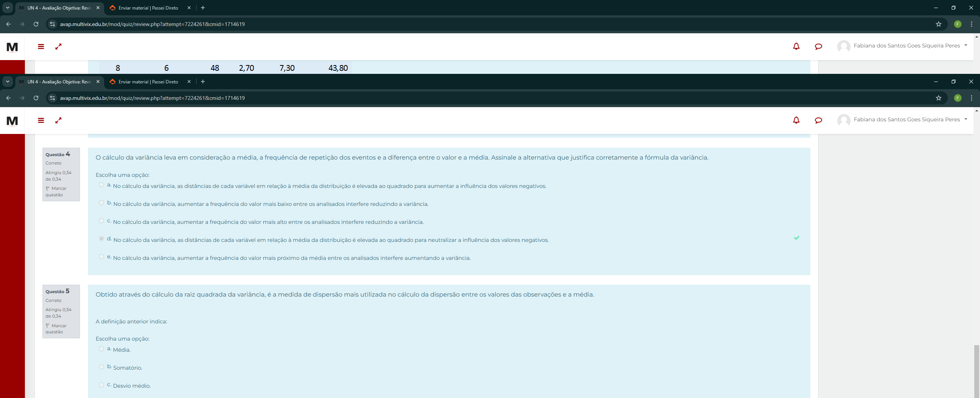Screen dimensions: 980x398
Task: Click fullscreen arrows icon in lower page header
Action: tap(59, 120)
